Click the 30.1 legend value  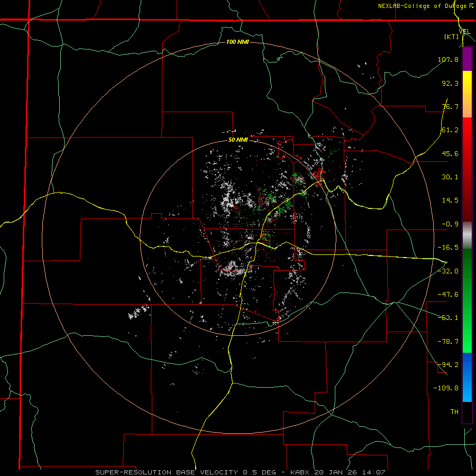point(450,177)
